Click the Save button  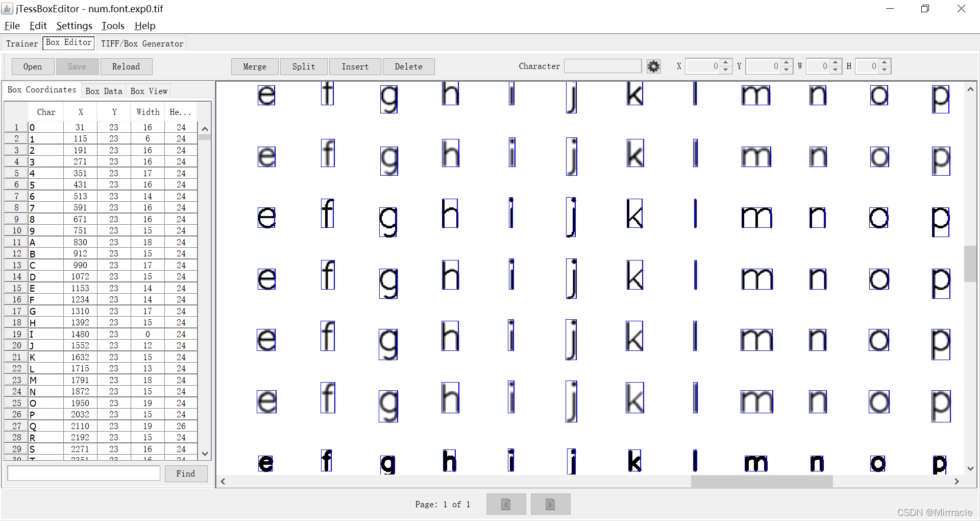[x=77, y=66]
